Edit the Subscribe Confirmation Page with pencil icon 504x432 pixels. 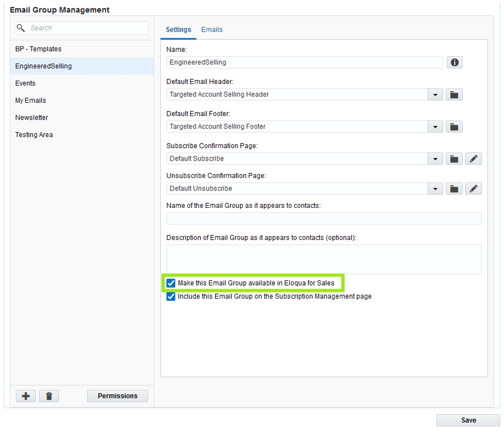(x=474, y=159)
